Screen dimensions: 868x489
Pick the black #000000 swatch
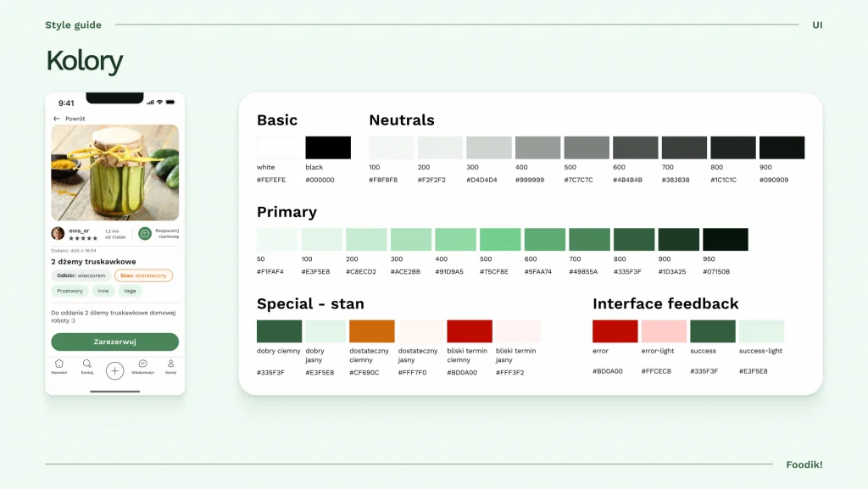click(328, 147)
